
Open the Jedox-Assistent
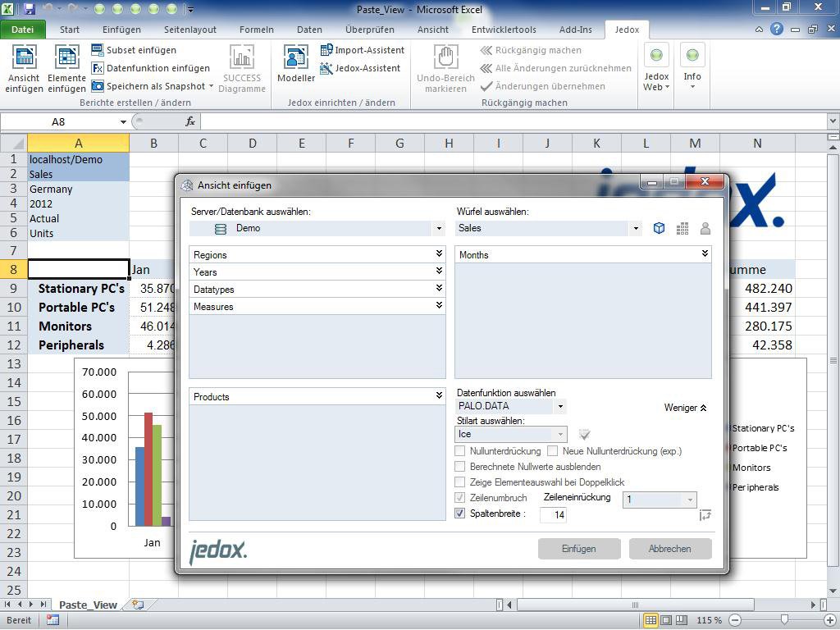pyautogui.click(x=360, y=68)
